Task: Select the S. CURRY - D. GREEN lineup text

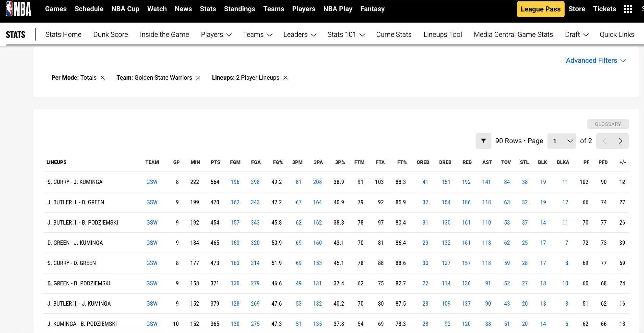Action: pyautogui.click(x=72, y=263)
